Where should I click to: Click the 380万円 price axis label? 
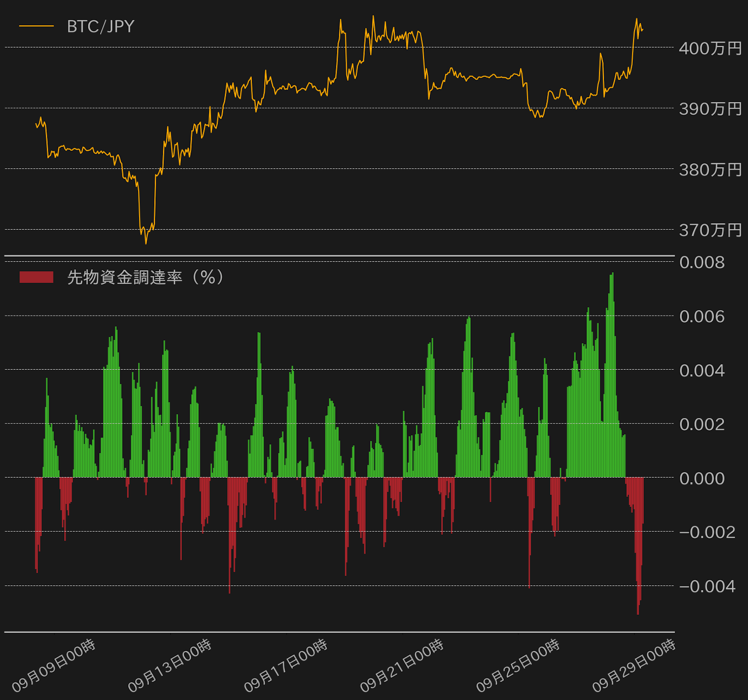pyautogui.click(x=710, y=169)
